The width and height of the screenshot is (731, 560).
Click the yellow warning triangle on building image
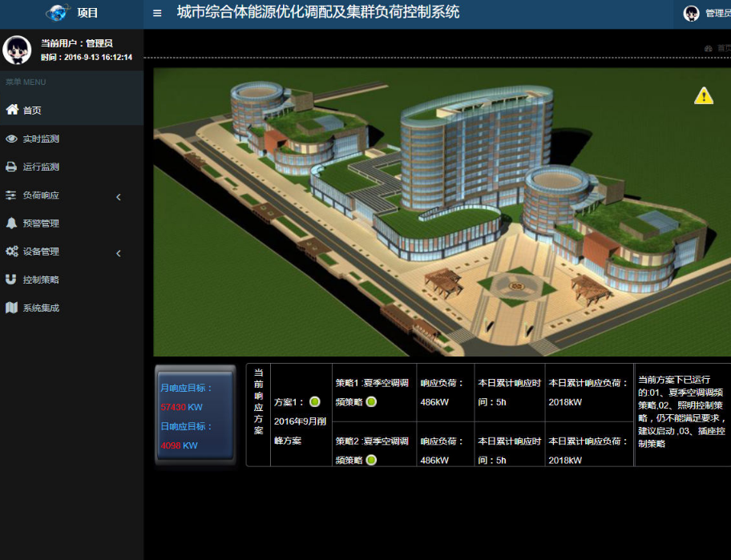pyautogui.click(x=703, y=96)
